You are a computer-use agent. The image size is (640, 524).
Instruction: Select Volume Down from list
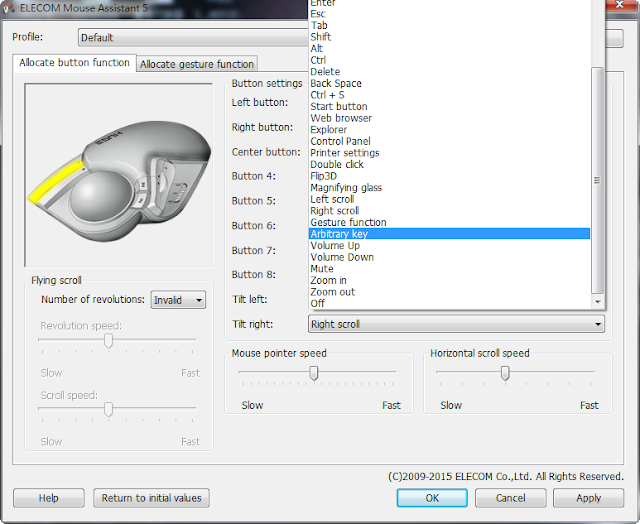pyautogui.click(x=449, y=257)
